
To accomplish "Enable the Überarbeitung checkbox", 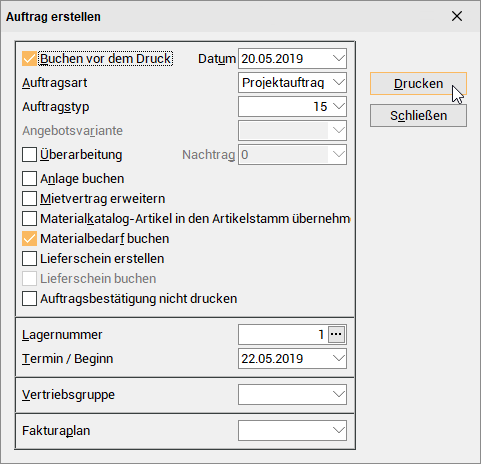I will (29, 155).
